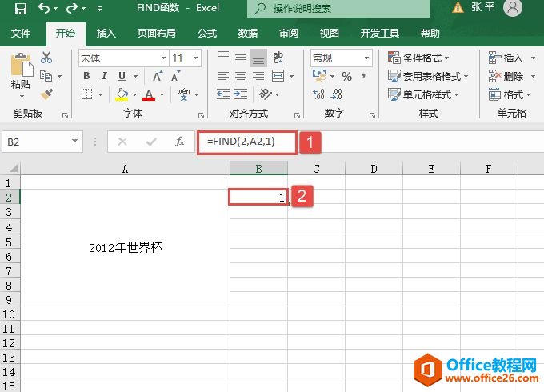Toggle wrap text ab icon
544x392 pixels.
[278, 58]
